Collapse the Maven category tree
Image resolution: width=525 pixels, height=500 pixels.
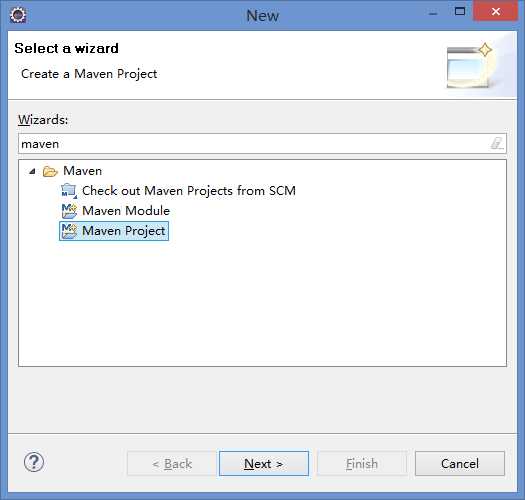pos(32,171)
